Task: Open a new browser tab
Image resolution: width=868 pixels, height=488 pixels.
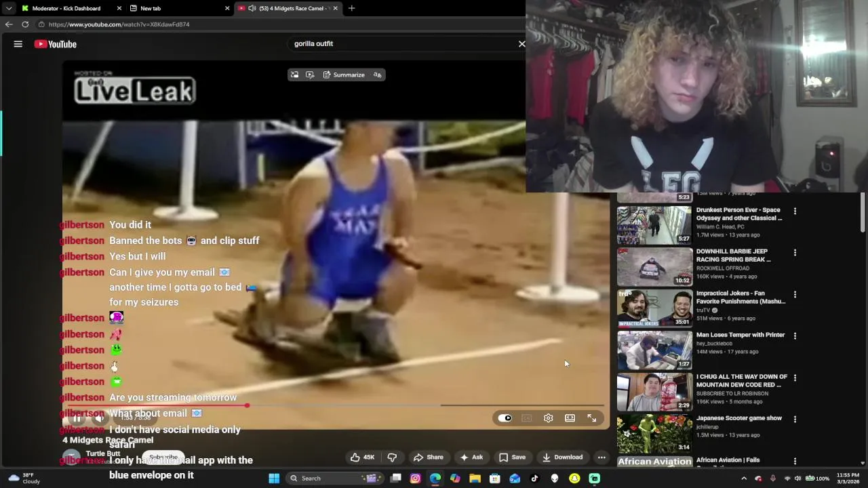Action: click(x=351, y=8)
